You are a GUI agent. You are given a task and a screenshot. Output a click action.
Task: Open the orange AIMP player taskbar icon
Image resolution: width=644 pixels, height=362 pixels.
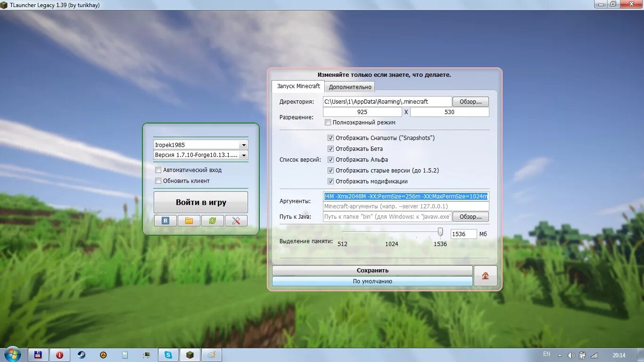[103, 355]
